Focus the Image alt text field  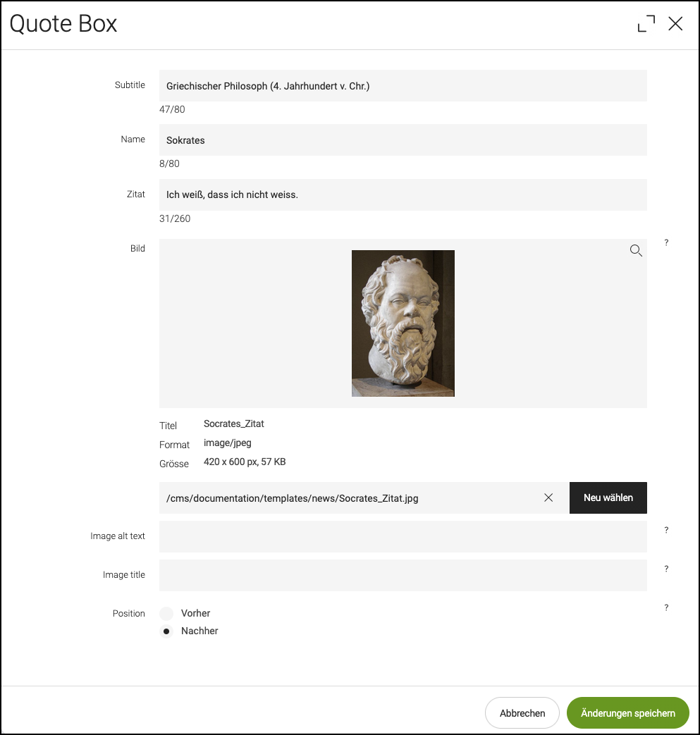click(x=403, y=536)
